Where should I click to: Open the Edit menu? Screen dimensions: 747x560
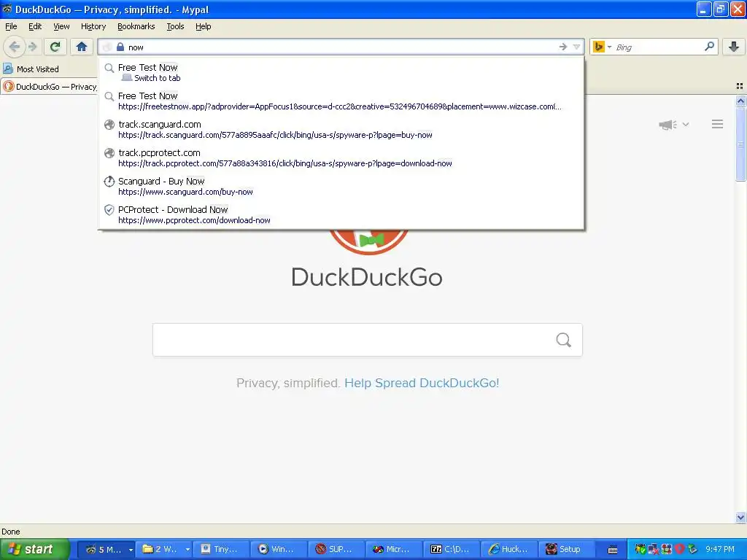pos(35,26)
